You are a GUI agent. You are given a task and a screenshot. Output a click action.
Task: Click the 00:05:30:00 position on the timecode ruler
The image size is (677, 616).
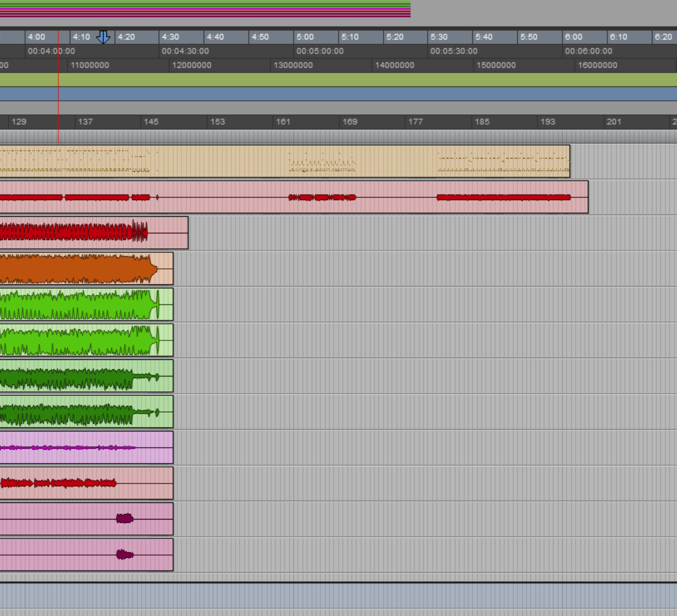(x=453, y=51)
